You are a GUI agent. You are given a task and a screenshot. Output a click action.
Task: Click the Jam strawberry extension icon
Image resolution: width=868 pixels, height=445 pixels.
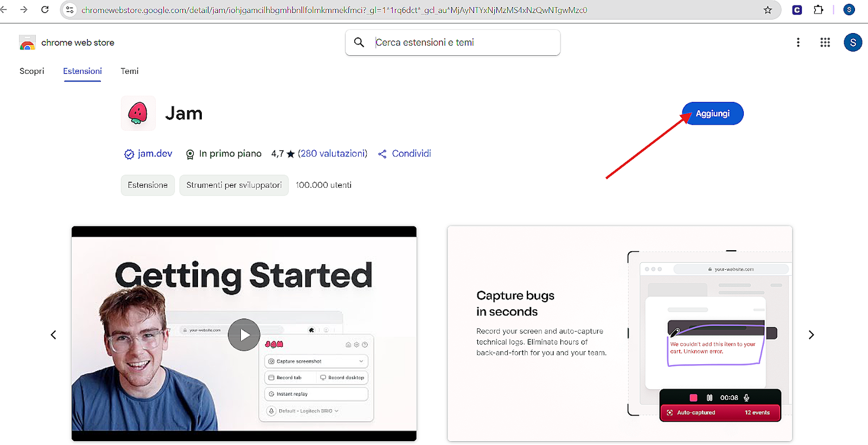point(138,113)
